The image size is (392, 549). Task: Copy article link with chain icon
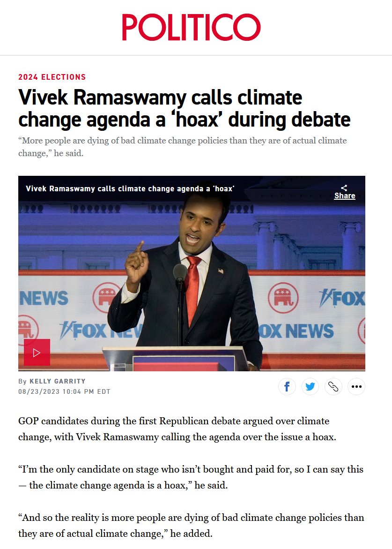(333, 386)
